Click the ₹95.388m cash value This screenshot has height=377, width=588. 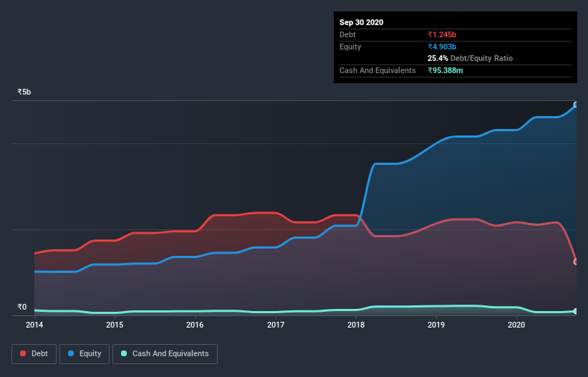click(x=445, y=70)
